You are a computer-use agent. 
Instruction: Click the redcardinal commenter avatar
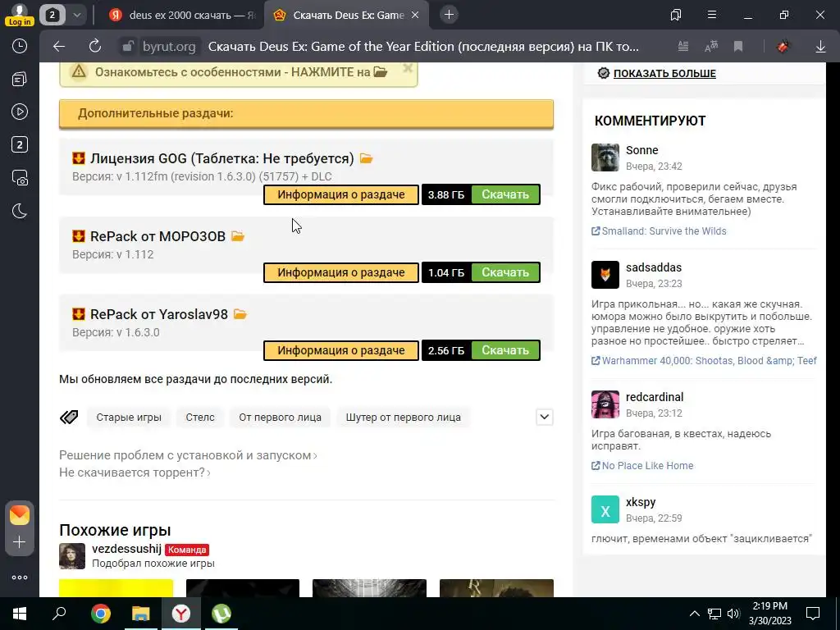(605, 404)
